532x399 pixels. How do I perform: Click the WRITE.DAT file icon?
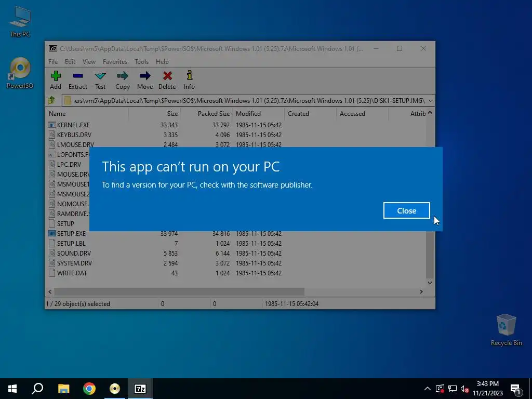click(51, 273)
